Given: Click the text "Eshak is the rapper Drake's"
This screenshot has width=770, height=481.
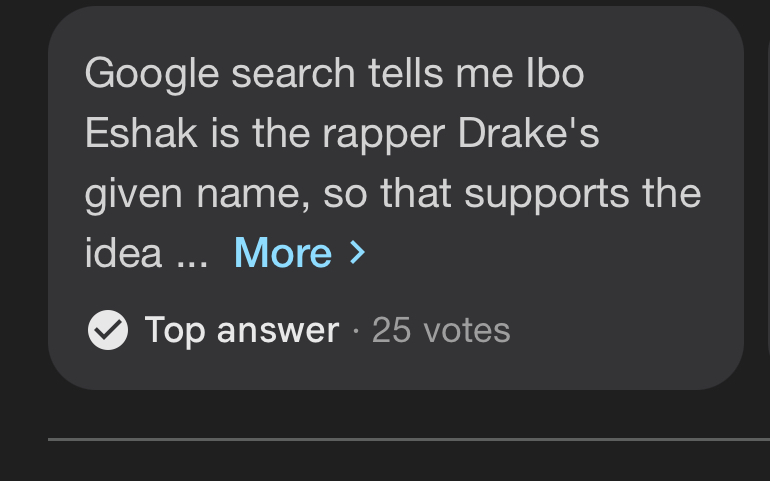Looking at the screenshot, I should [342, 134].
